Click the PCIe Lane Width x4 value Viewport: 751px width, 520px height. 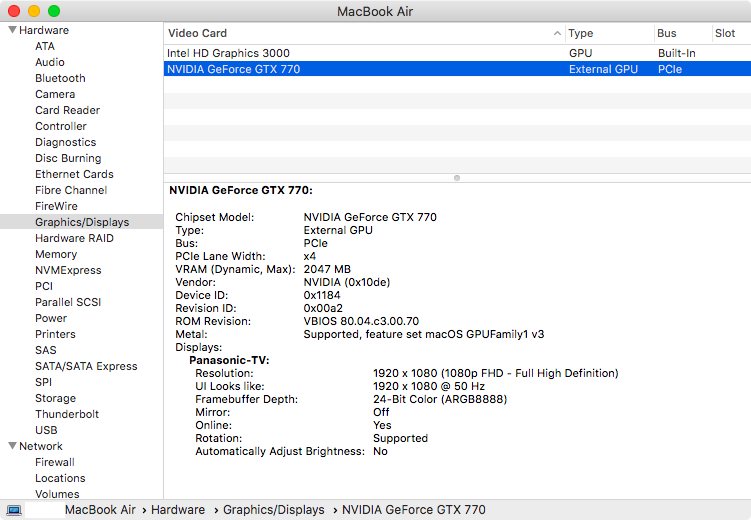tap(310, 256)
